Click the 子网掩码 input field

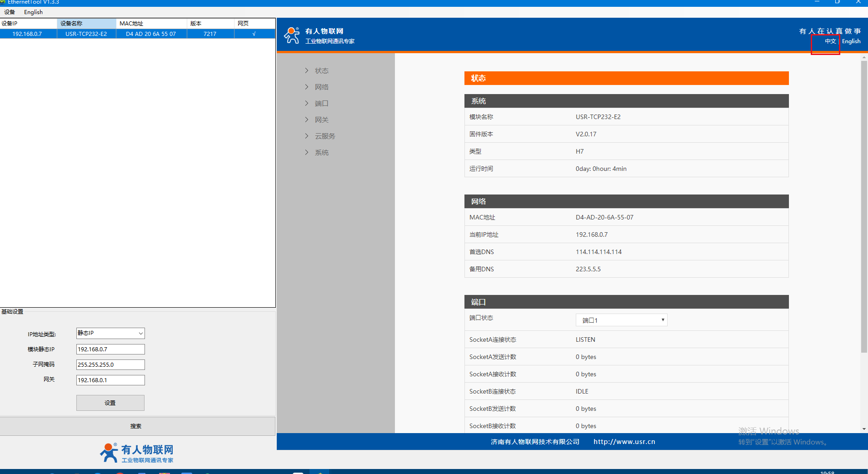pos(110,365)
